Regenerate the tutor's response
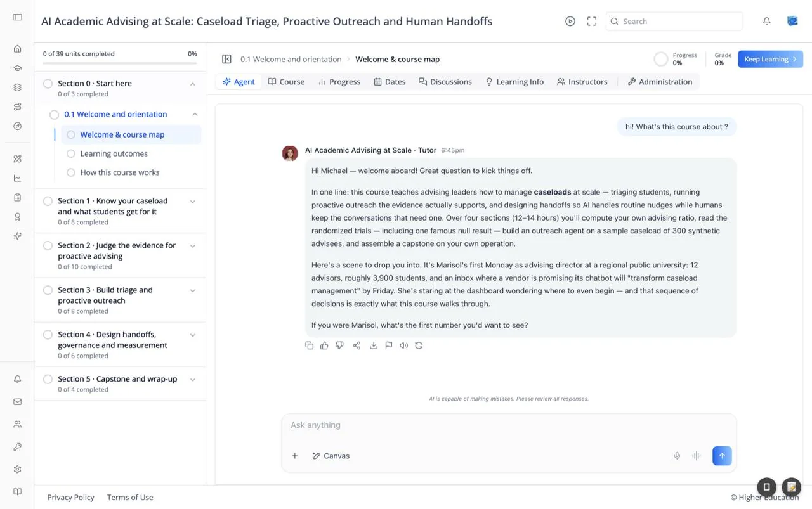 (x=419, y=345)
